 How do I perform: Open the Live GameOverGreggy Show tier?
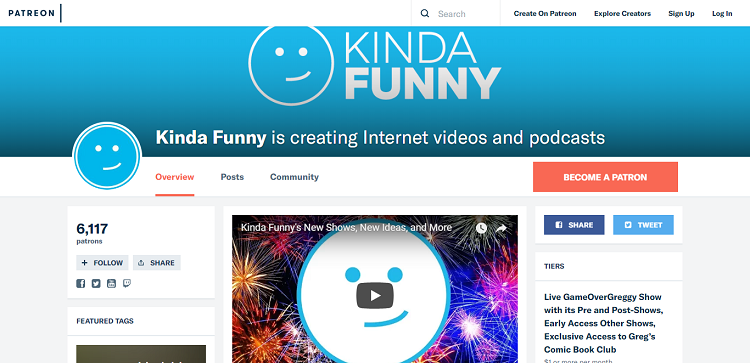point(603,323)
